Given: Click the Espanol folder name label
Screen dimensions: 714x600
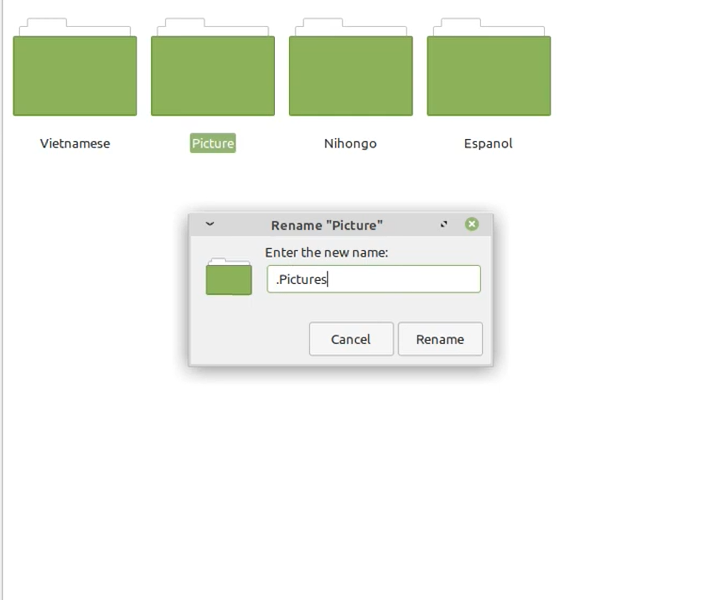Looking at the screenshot, I should tap(488, 143).
